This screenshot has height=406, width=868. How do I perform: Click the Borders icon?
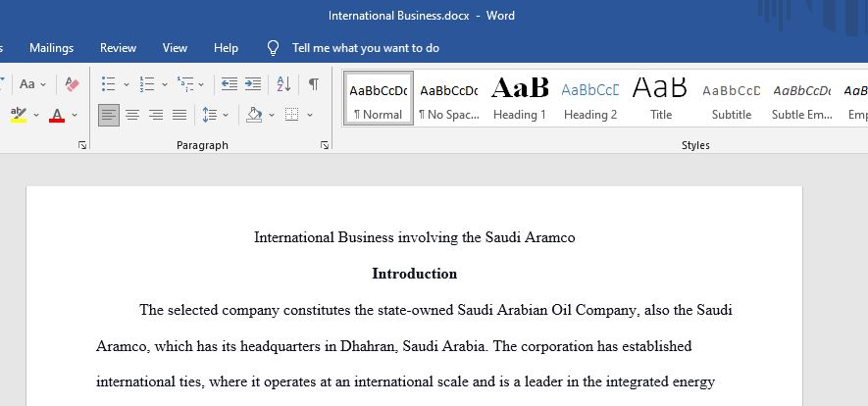pos(291,115)
